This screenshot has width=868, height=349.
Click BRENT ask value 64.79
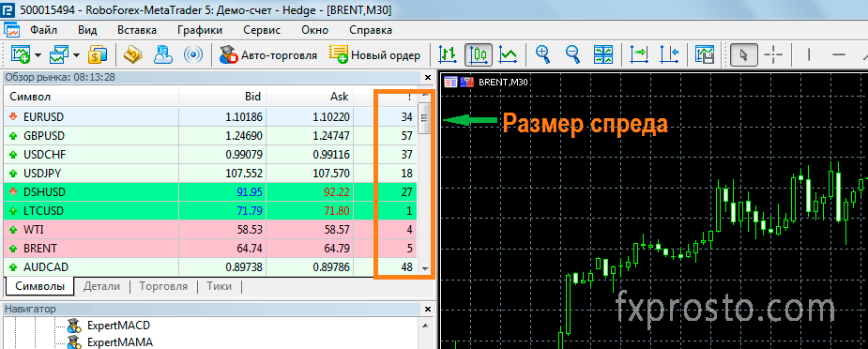(336, 249)
